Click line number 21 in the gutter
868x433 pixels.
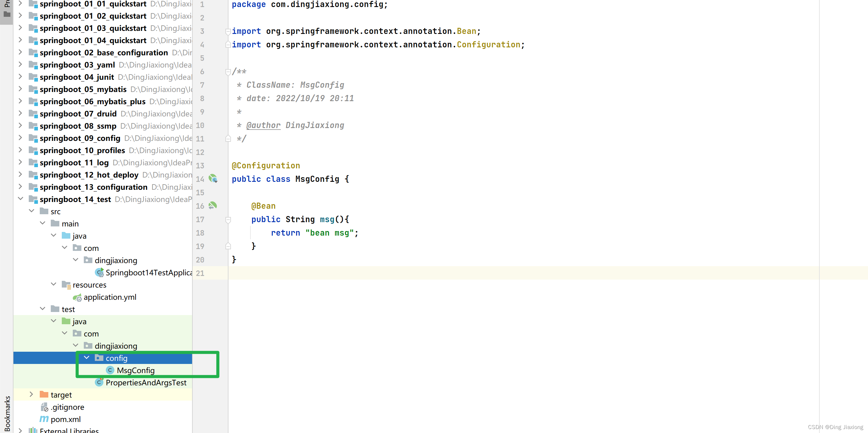tap(200, 273)
